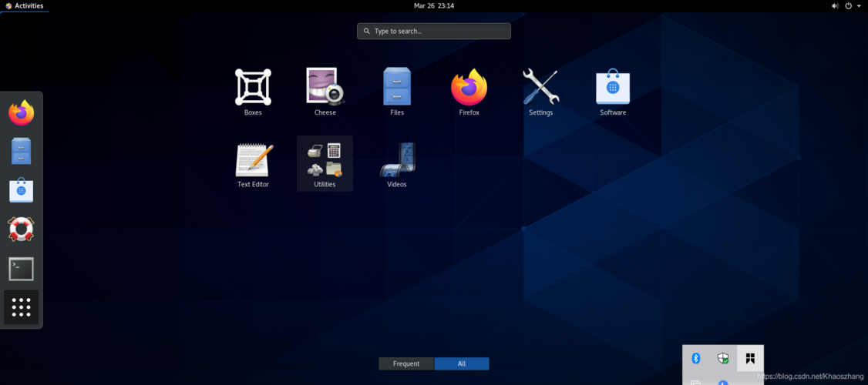Launch Terminal from the dock
The height and width of the screenshot is (385, 868).
21,269
